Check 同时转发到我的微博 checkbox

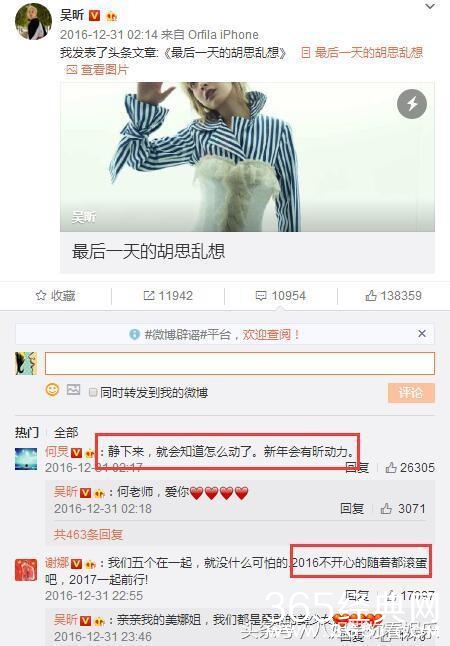tap(93, 392)
